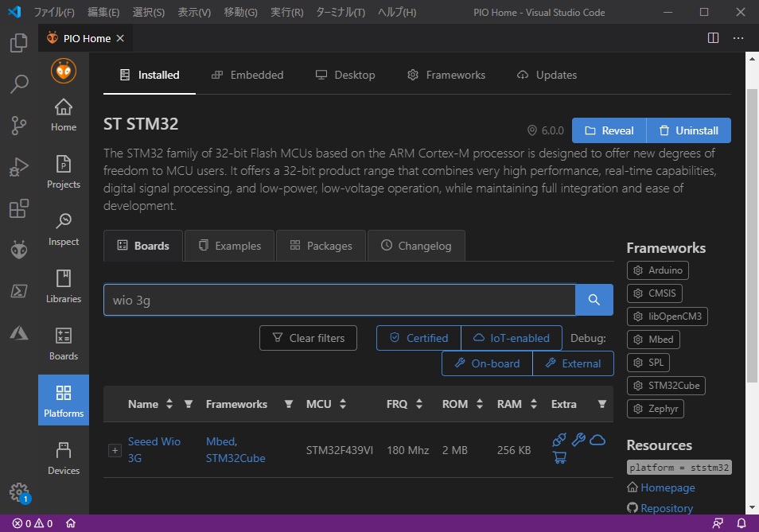Open the STM32Cube framework link in table
Image resolution: width=759 pixels, height=532 pixels.
[x=235, y=458]
